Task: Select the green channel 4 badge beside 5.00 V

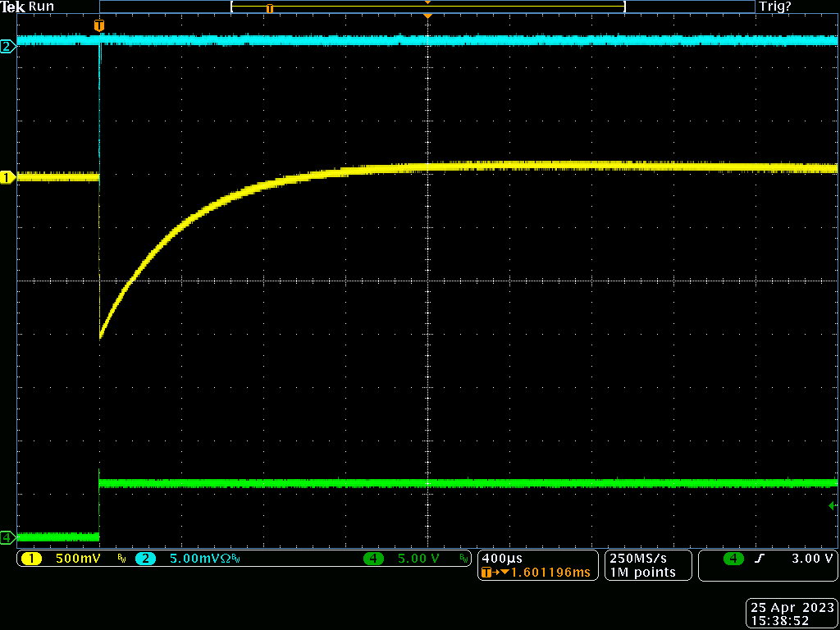Action: tap(374, 559)
